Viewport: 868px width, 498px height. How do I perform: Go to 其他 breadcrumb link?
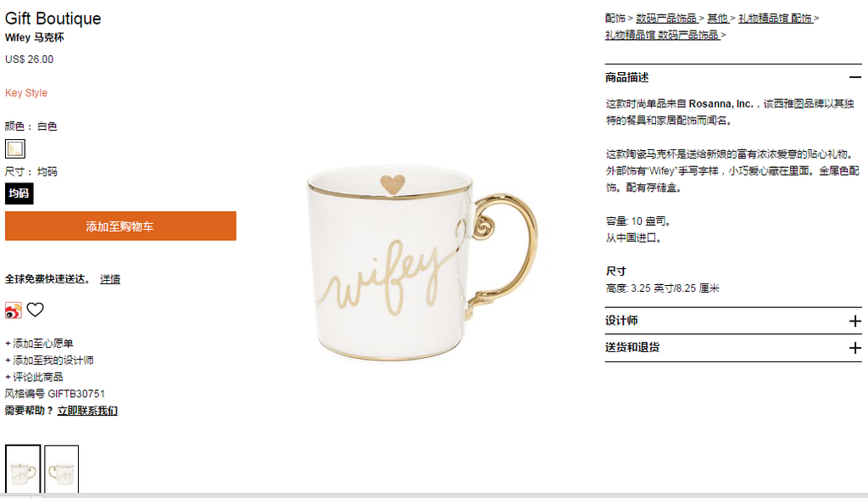[717, 19]
